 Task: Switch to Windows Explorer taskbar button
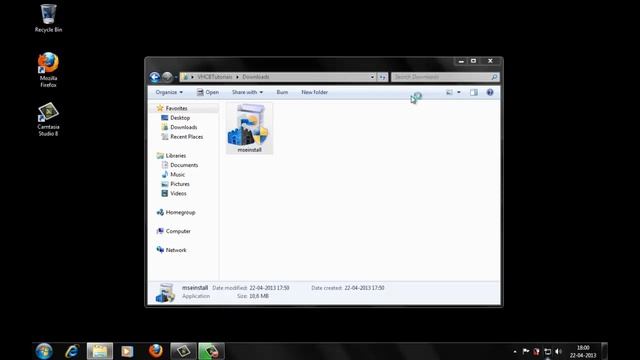pos(100,351)
